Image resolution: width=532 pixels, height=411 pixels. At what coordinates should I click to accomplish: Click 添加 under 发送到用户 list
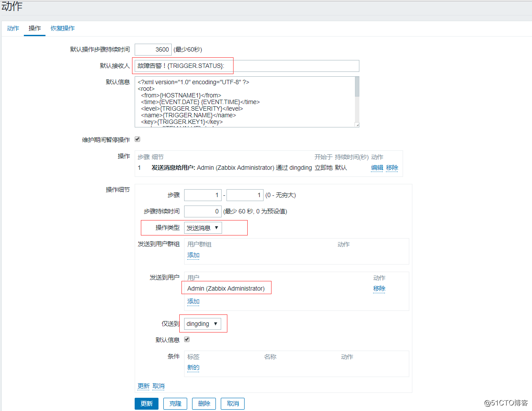tap(193, 301)
